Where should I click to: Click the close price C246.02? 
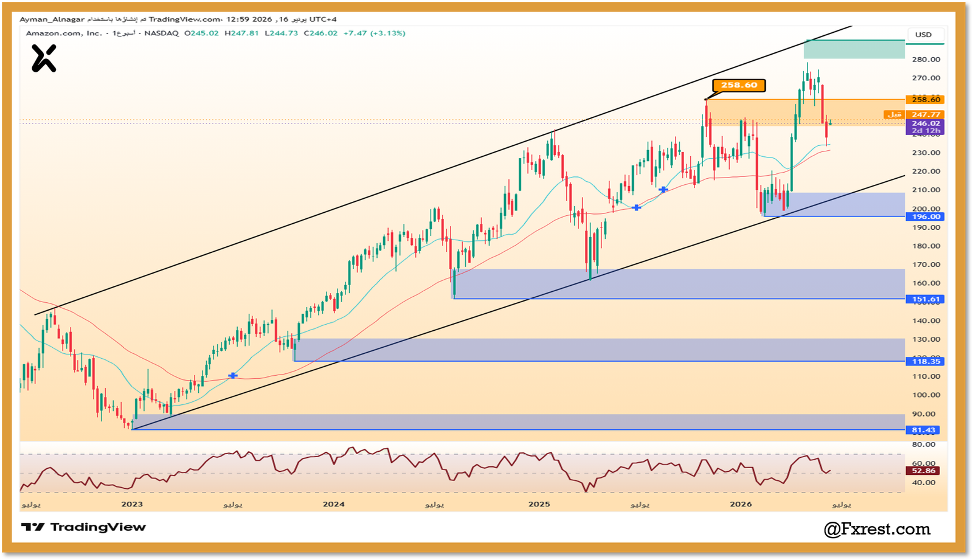point(320,33)
